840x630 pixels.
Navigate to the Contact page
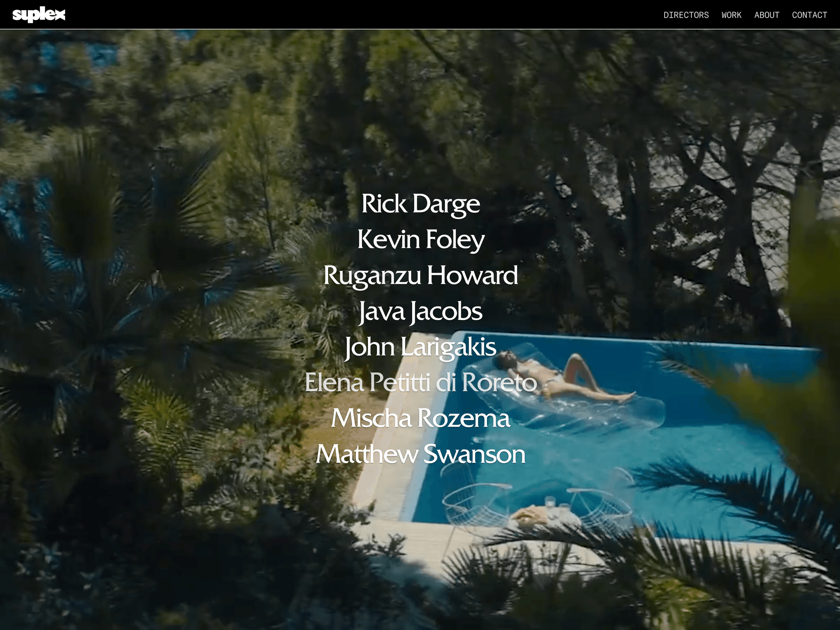pos(809,15)
